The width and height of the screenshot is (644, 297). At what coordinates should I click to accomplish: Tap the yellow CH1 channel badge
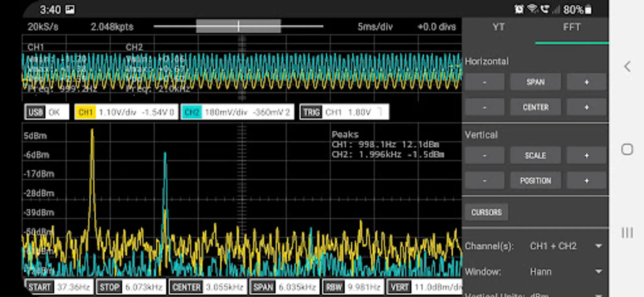(85, 112)
